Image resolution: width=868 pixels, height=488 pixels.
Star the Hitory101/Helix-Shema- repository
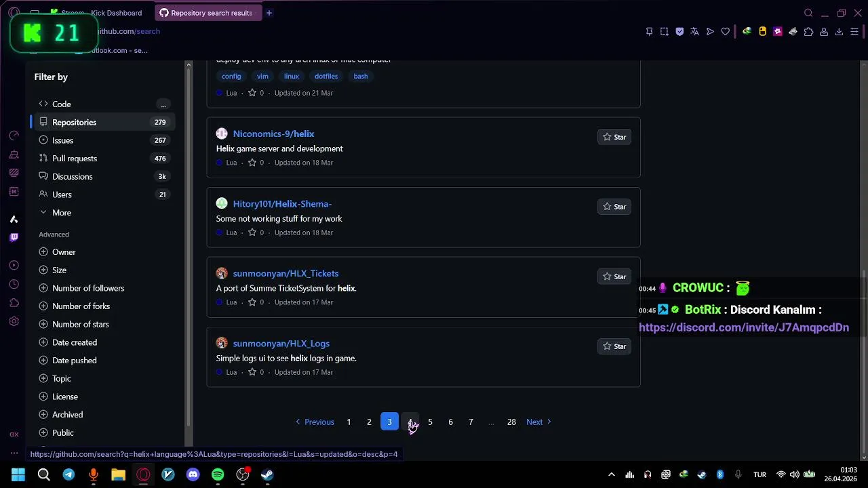point(614,207)
